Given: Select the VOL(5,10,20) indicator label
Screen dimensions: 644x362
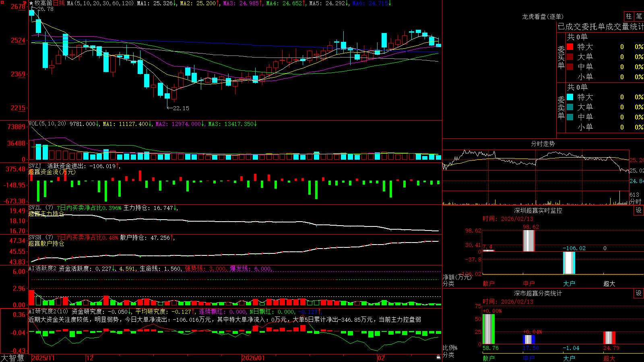Looking at the screenshot, I should pyautogui.click(x=47, y=124).
